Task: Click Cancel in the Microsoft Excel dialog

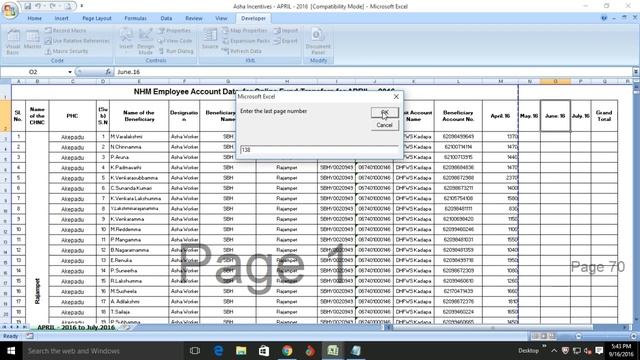Action: pyautogui.click(x=384, y=125)
